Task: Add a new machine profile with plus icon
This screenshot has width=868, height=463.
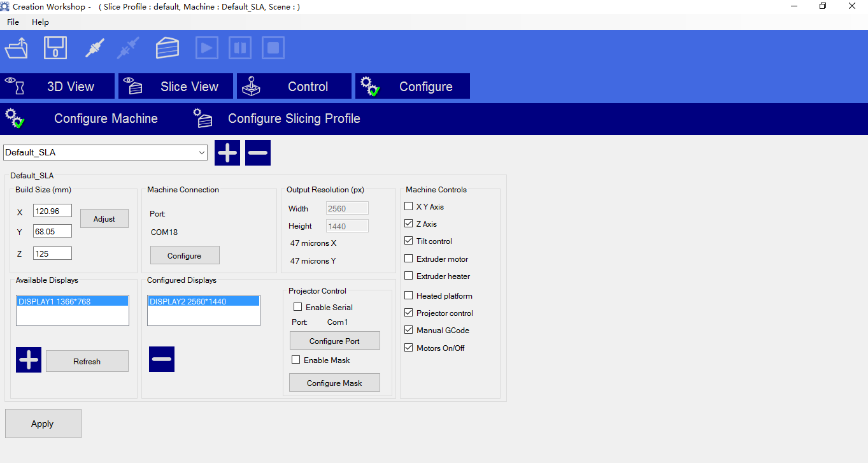Action: point(227,153)
